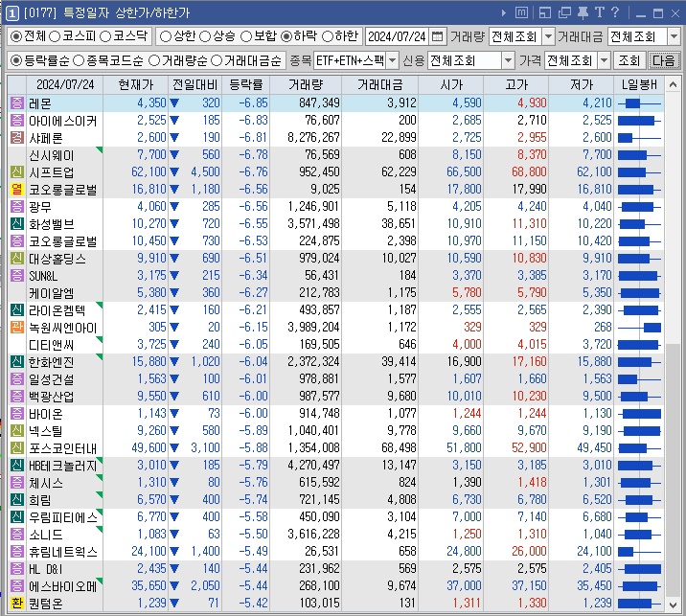Click the date field 2024/07/24

click(398, 36)
